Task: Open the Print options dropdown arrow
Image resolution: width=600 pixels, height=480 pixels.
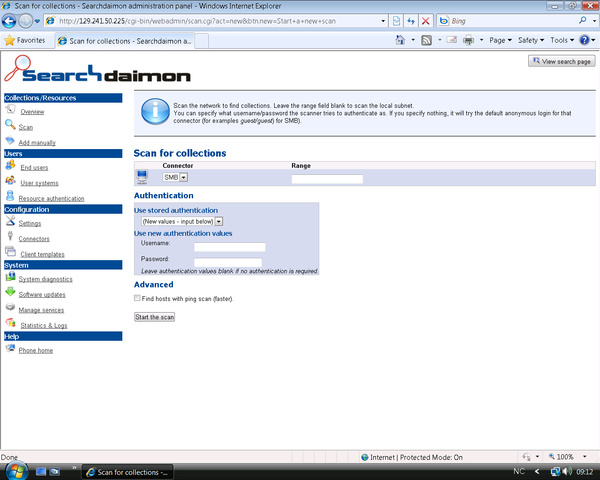Action: (x=481, y=40)
